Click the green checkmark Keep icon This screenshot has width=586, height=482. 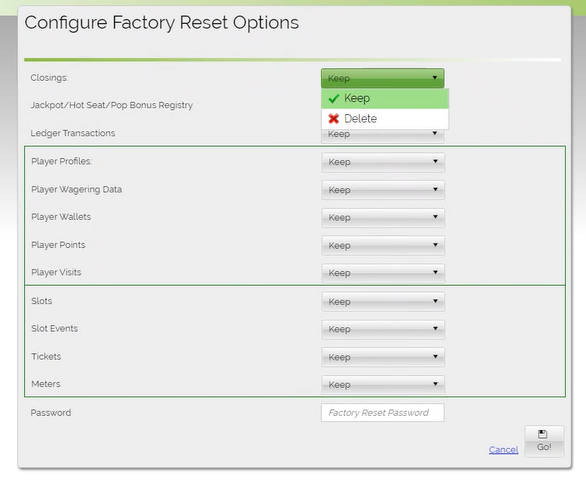click(x=333, y=99)
